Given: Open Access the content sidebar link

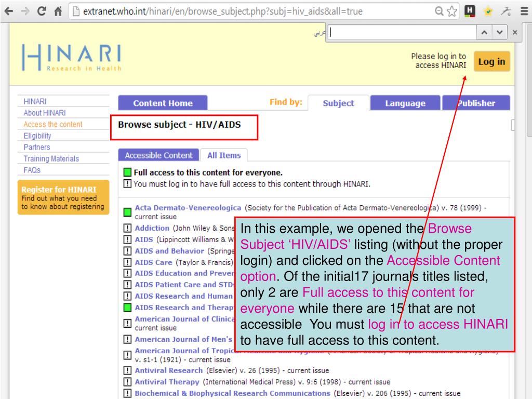Looking at the screenshot, I should pos(53,124).
